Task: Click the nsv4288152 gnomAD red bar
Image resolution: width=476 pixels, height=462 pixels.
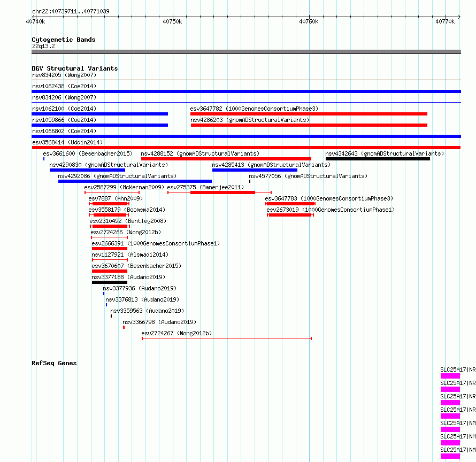Action: 226,159
